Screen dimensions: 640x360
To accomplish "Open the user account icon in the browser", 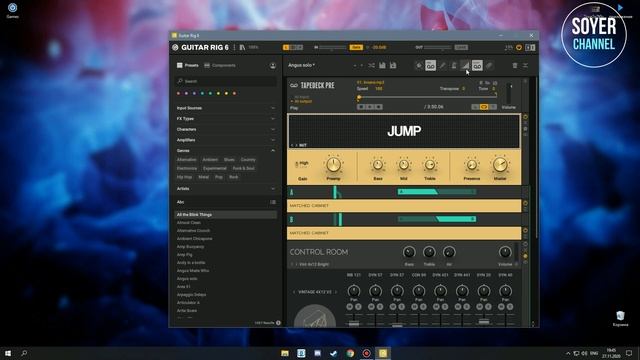I will tap(273, 66).
